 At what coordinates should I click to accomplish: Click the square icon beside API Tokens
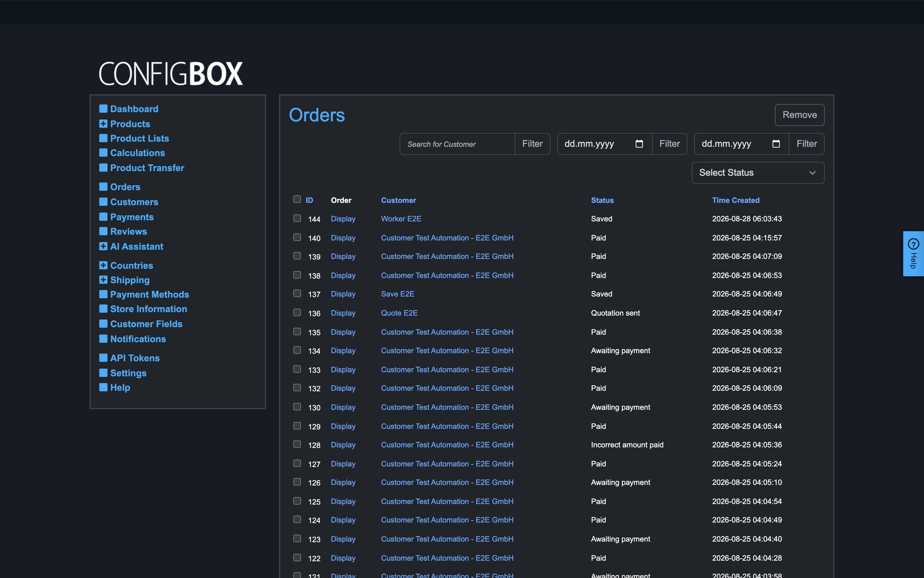(103, 358)
